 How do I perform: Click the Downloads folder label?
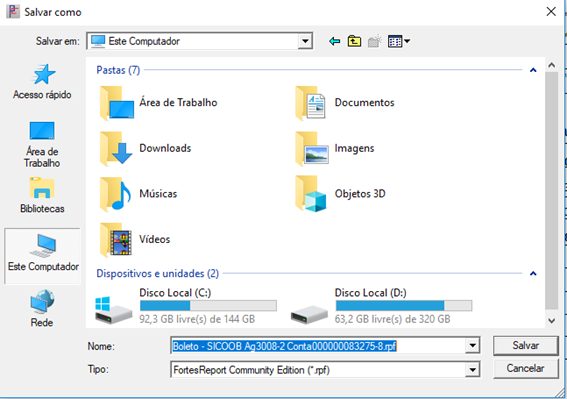click(165, 148)
